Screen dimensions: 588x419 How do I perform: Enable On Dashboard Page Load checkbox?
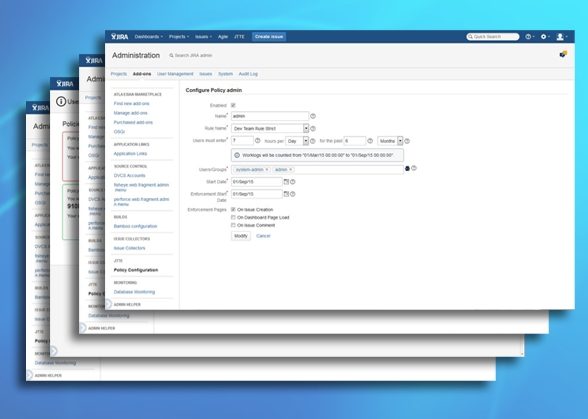pyautogui.click(x=233, y=217)
